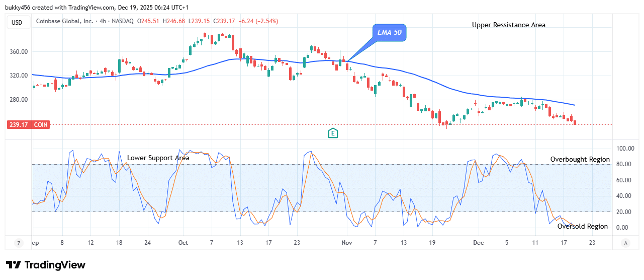Click the '19' date label on time axis
The image size is (644, 280).
click(432, 243)
